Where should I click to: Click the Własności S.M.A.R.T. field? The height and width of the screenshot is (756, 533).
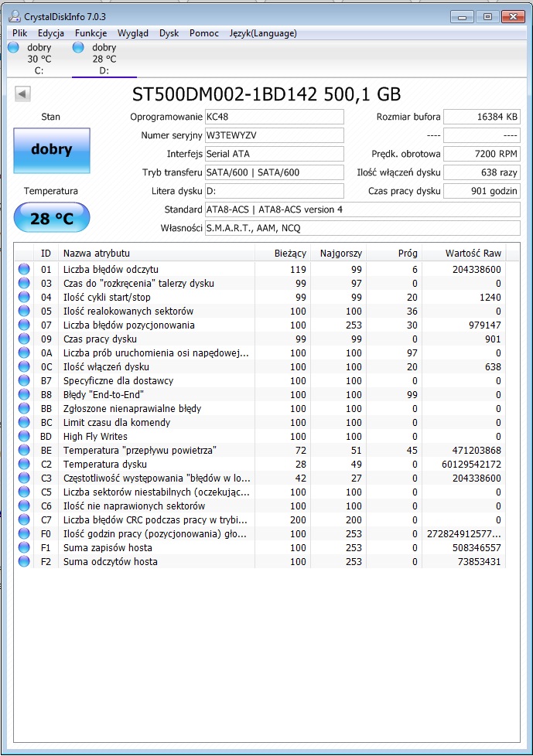coord(363,228)
